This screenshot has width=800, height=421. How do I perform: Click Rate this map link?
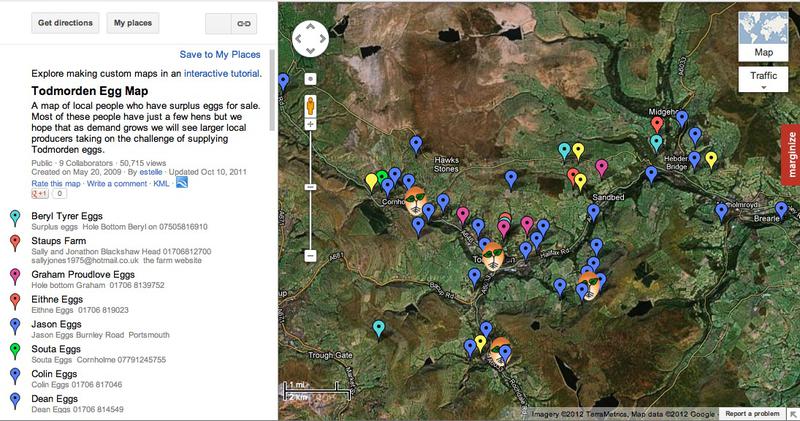pos(56,183)
